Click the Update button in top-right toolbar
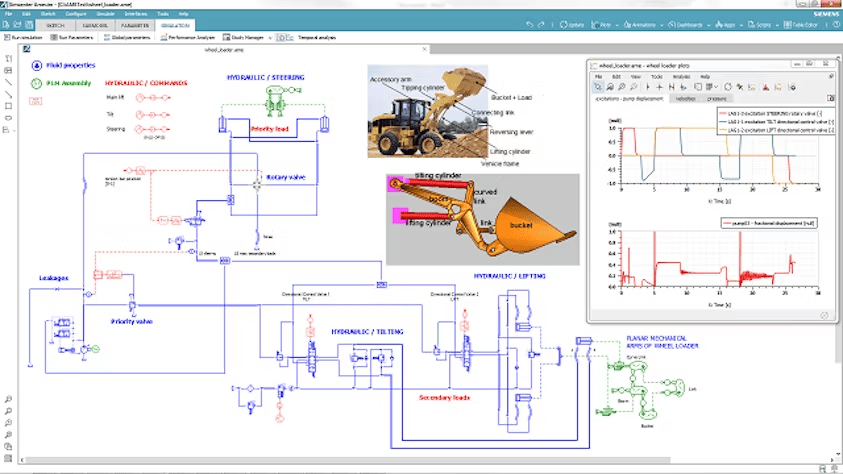This screenshot has width=843, height=474. (574, 23)
